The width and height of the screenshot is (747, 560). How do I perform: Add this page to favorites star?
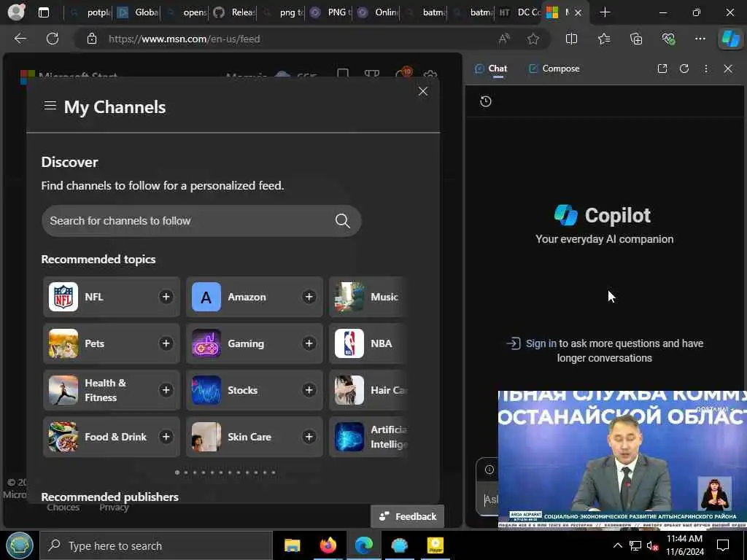point(533,39)
